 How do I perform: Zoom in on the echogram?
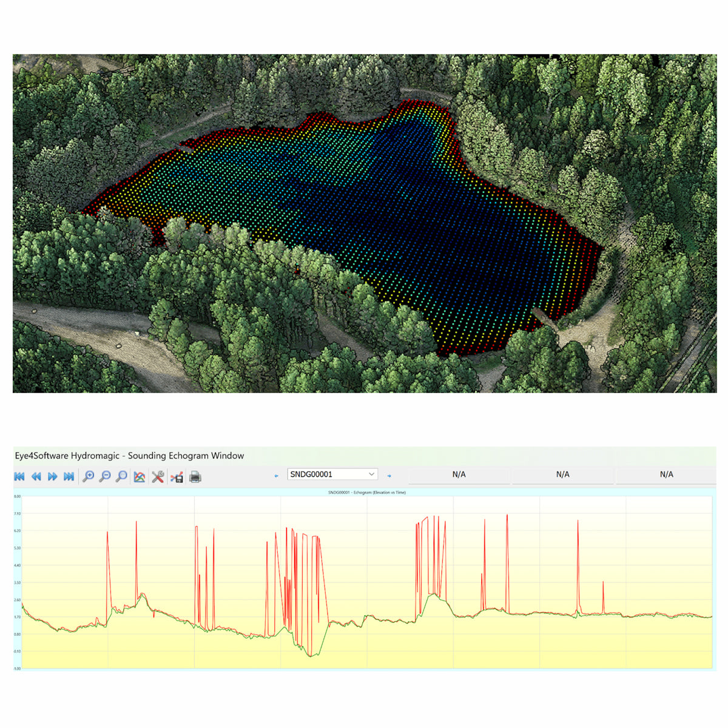[x=89, y=477]
